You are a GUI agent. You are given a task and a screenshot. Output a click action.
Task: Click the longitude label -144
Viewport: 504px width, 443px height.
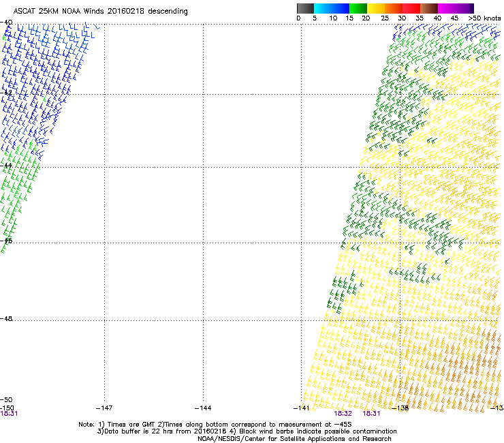coord(203,408)
